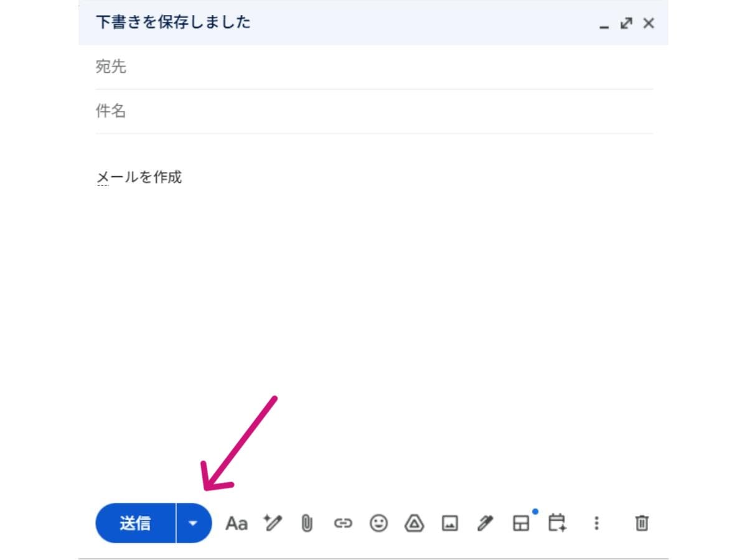Attach a file with the paperclip icon
This screenshot has width=747, height=560.
click(308, 523)
